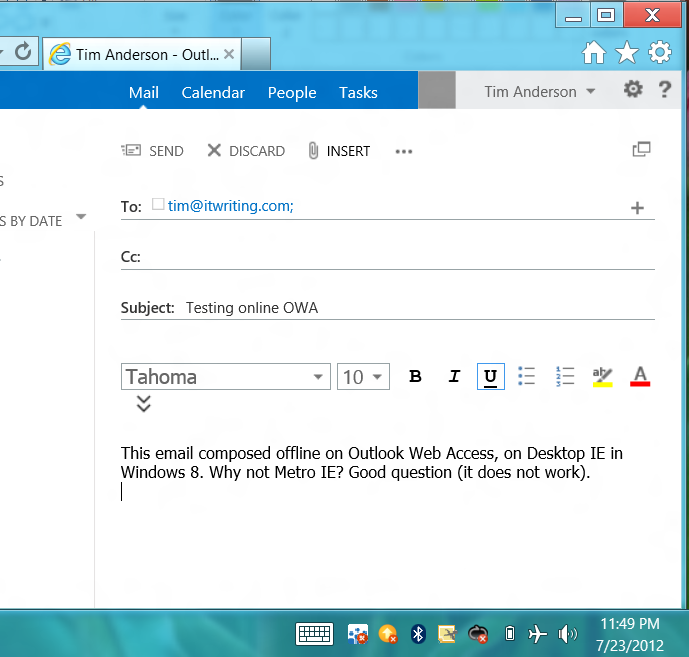Click in the email message body
The image size is (689, 657).
pyautogui.click(x=388, y=519)
